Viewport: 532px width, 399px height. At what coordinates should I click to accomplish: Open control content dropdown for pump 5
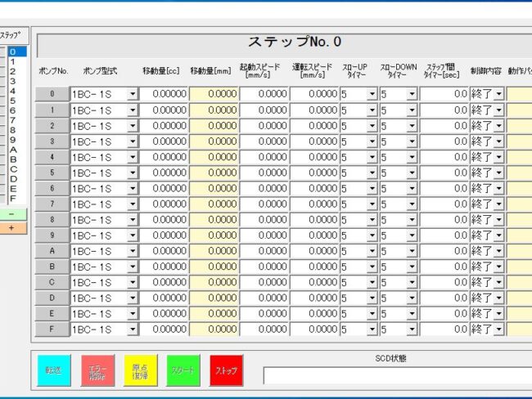(498, 173)
